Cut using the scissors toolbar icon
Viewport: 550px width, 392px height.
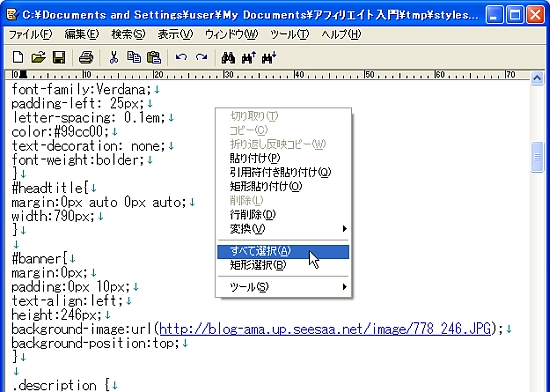[x=113, y=57]
